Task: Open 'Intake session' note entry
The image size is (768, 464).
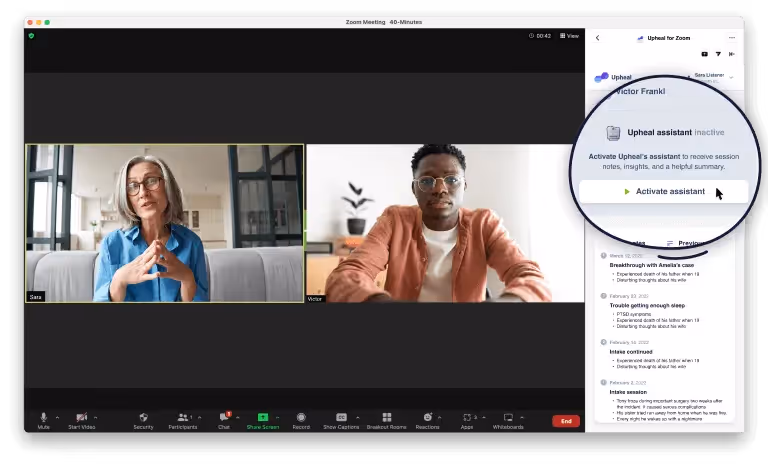Action: coord(628,392)
